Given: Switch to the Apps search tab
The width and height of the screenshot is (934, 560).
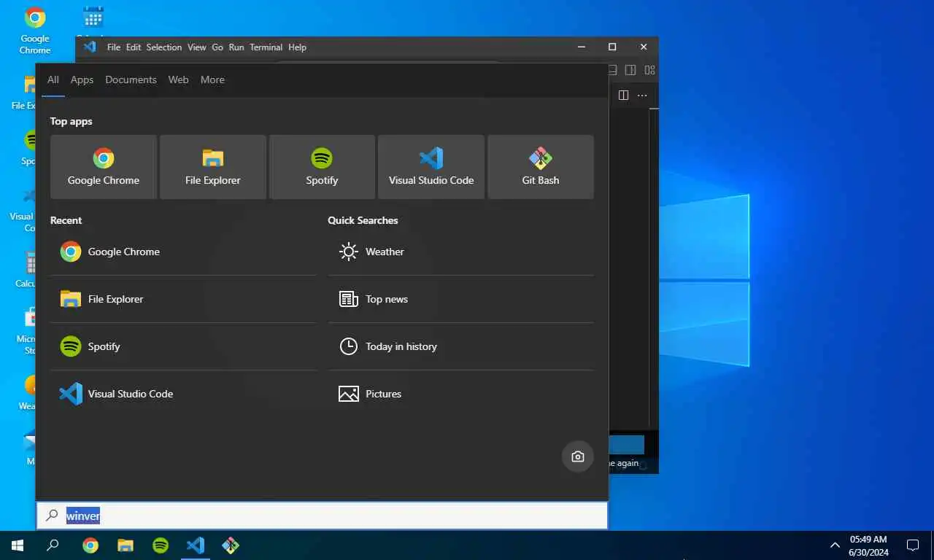Looking at the screenshot, I should tap(82, 79).
